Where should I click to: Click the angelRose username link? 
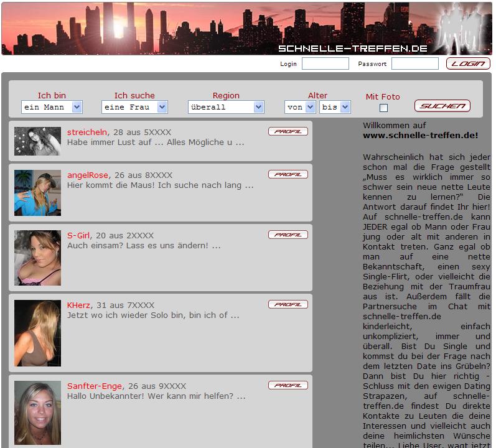pyautogui.click(x=87, y=175)
